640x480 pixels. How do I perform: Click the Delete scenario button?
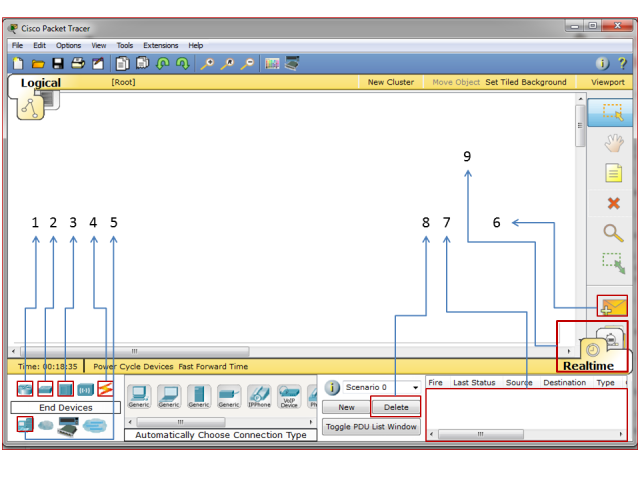coord(396,407)
